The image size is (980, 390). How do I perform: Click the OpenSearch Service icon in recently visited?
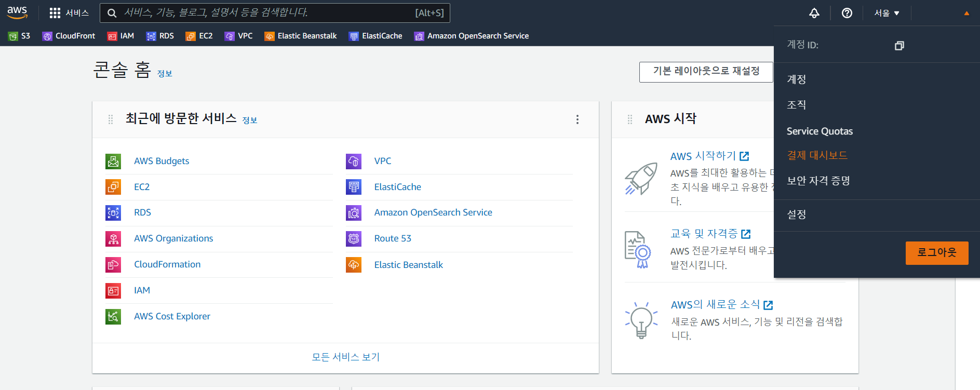coord(354,212)
